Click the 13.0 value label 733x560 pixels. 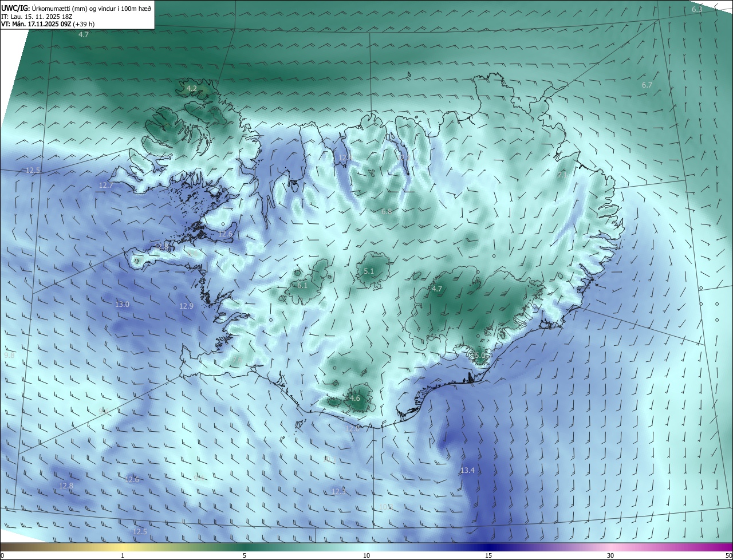tap(122, 304)
